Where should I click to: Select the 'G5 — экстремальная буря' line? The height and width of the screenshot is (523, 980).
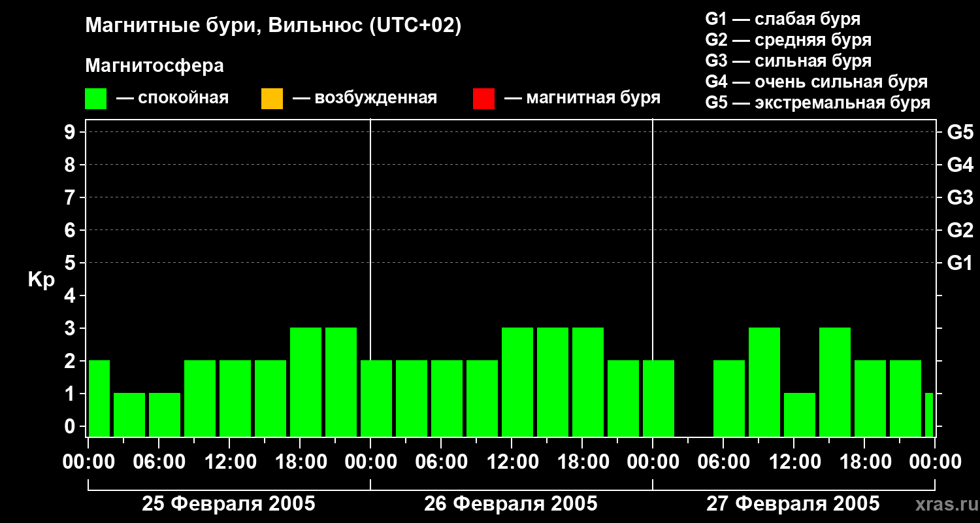point(818,103)
